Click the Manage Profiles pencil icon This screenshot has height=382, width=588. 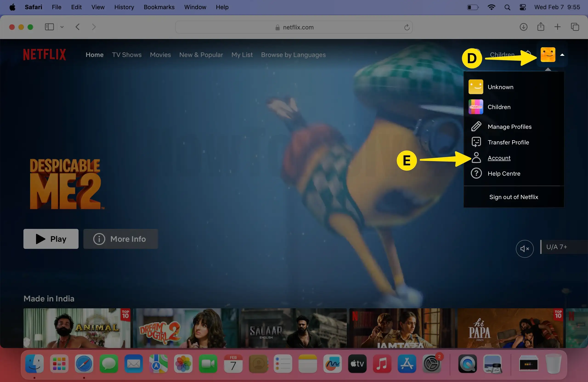click(x=476, y=127)
